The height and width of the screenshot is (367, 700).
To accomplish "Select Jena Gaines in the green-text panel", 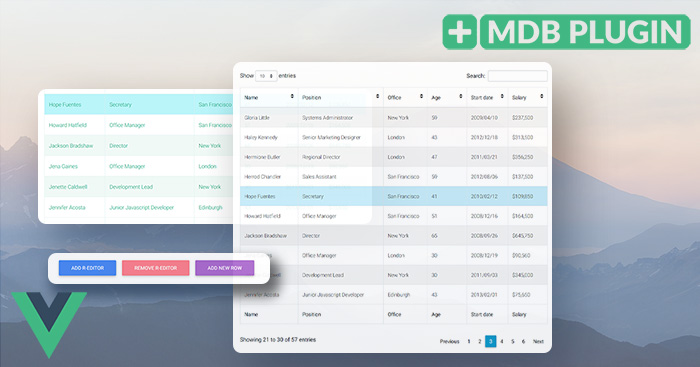I will [63, 166].
